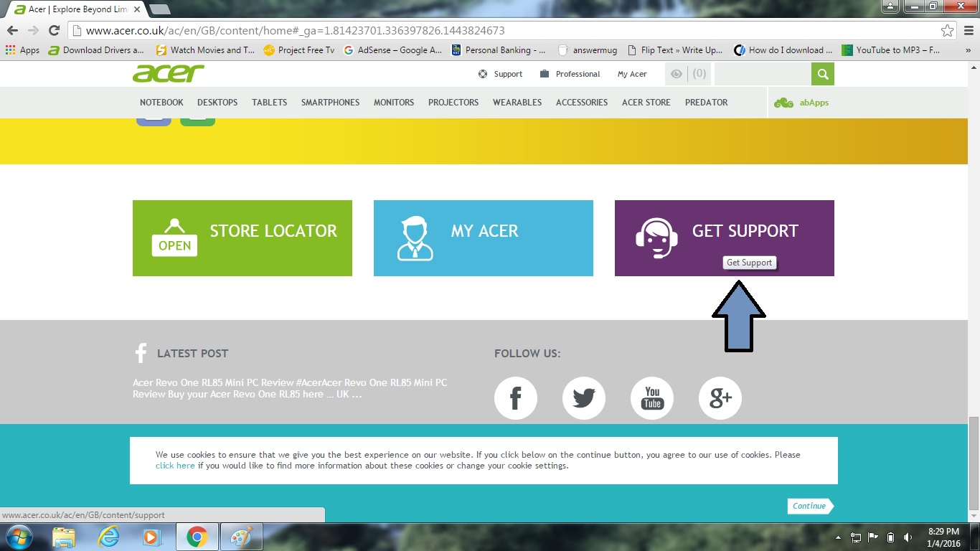Close the Acer browser tab
Image resolution: width=980 pixels, height=551 pixels.
pyautogui.click(x=137, y=9)
